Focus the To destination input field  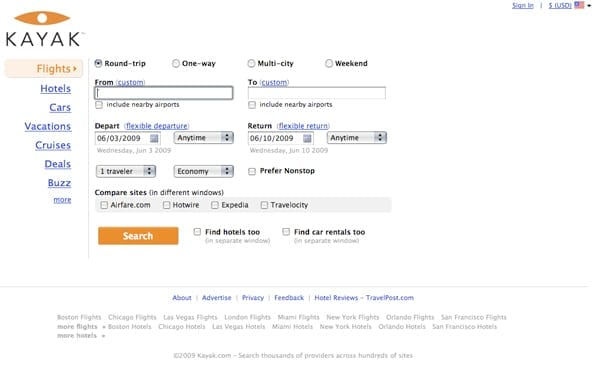click(317, 93)
